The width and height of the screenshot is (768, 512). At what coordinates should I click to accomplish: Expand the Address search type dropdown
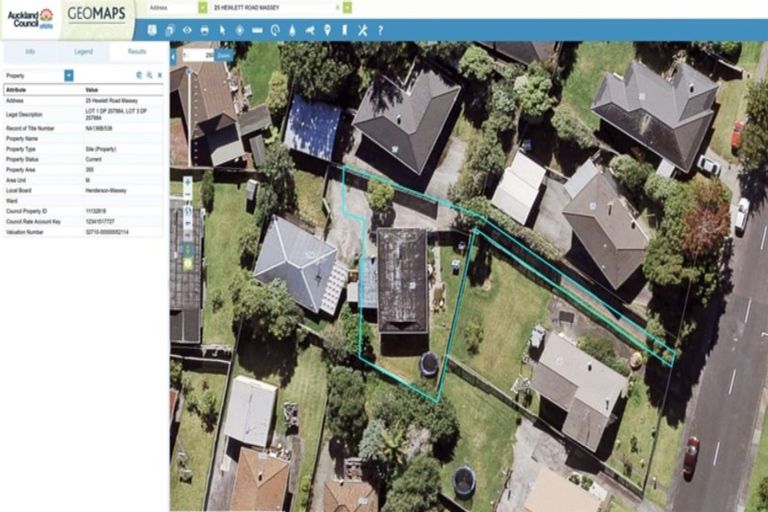click(203, 7)
